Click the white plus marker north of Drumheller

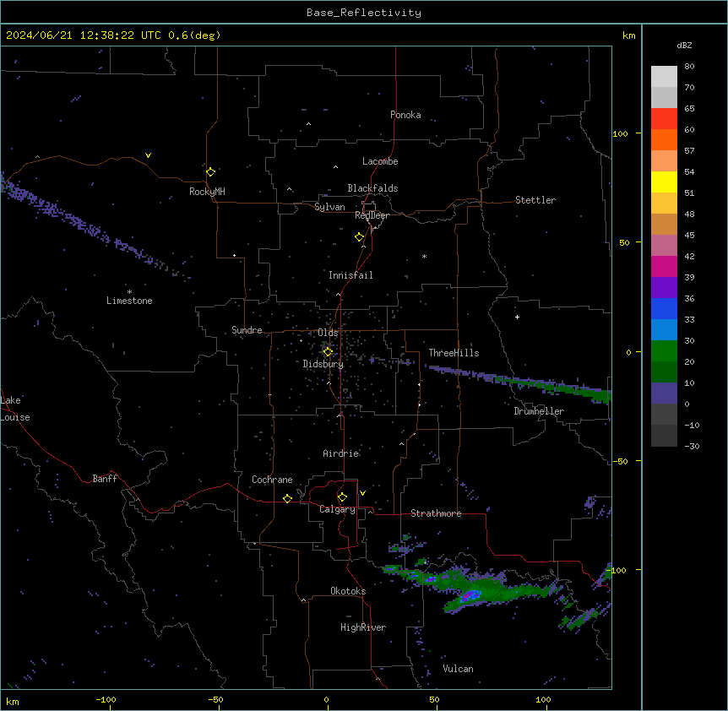click(x=517, y=317)
